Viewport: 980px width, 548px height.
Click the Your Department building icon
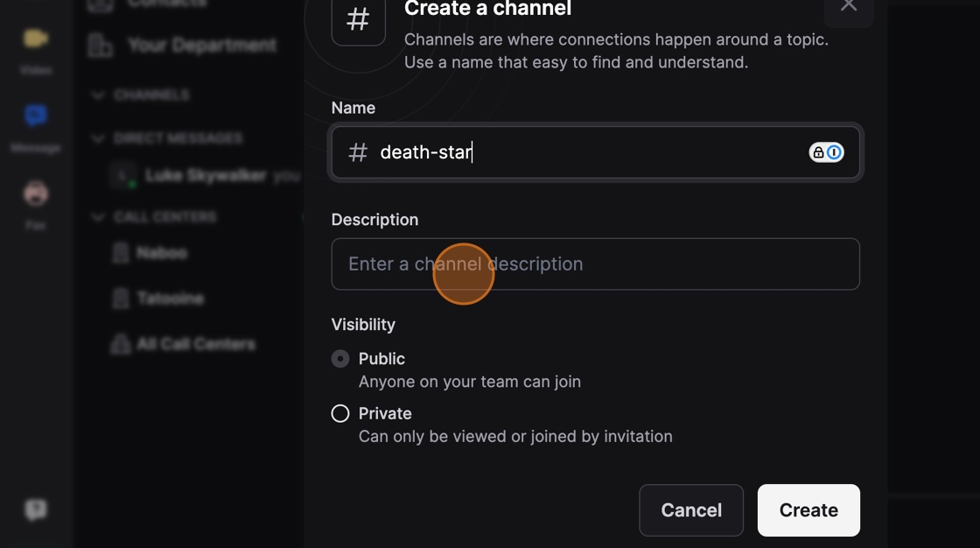(100, 46)
